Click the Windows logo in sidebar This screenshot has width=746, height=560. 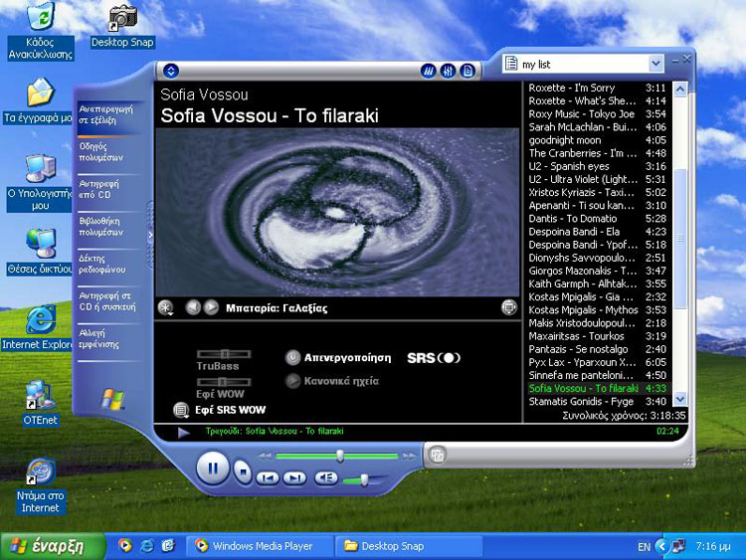click(x=112, y=399)
